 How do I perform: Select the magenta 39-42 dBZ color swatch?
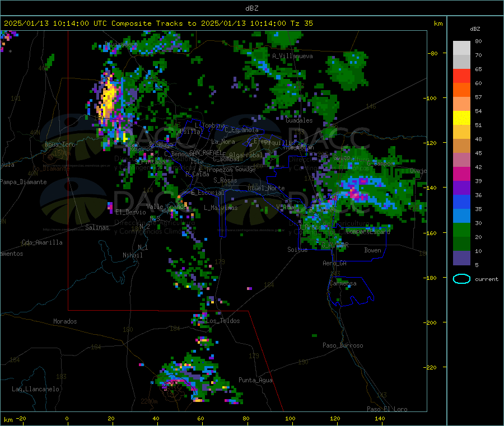click(x=461, y=174)
